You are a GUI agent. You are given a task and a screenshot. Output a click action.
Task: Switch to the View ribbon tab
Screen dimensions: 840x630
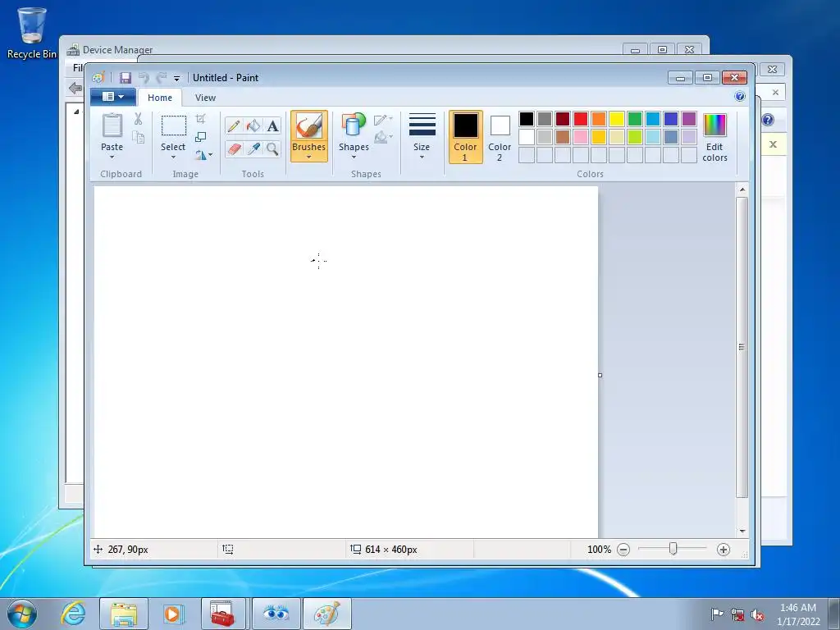point(205,98)
